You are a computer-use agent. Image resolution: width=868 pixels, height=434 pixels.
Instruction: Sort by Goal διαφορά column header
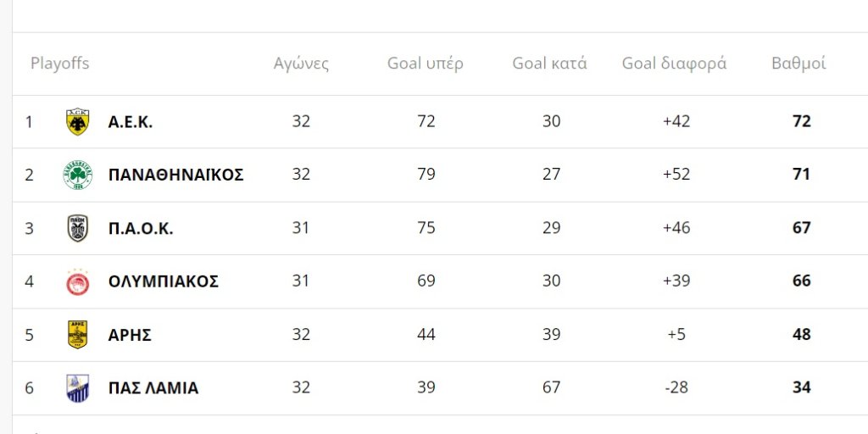tap(674, 64)
